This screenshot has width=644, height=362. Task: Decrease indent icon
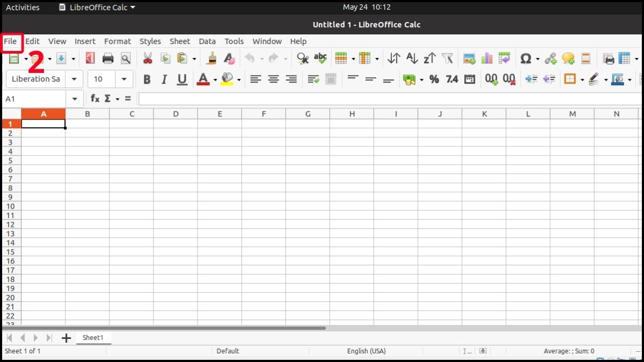tap(549, 79)
